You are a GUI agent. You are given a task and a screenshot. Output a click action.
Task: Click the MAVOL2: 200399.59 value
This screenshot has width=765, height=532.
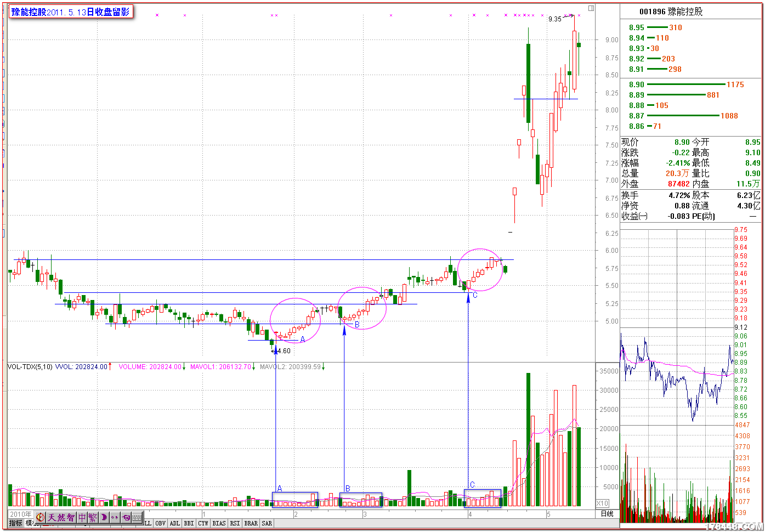tap(290, 367)
